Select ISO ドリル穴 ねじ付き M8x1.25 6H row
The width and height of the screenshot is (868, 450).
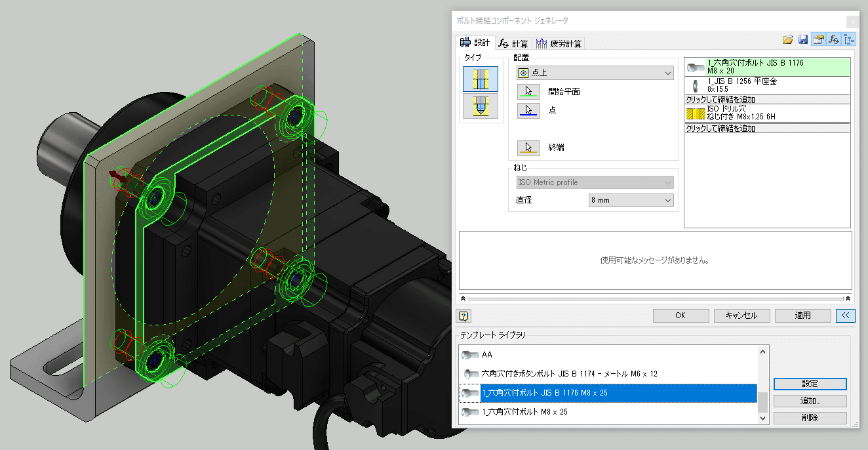click(x=767, y=113)
